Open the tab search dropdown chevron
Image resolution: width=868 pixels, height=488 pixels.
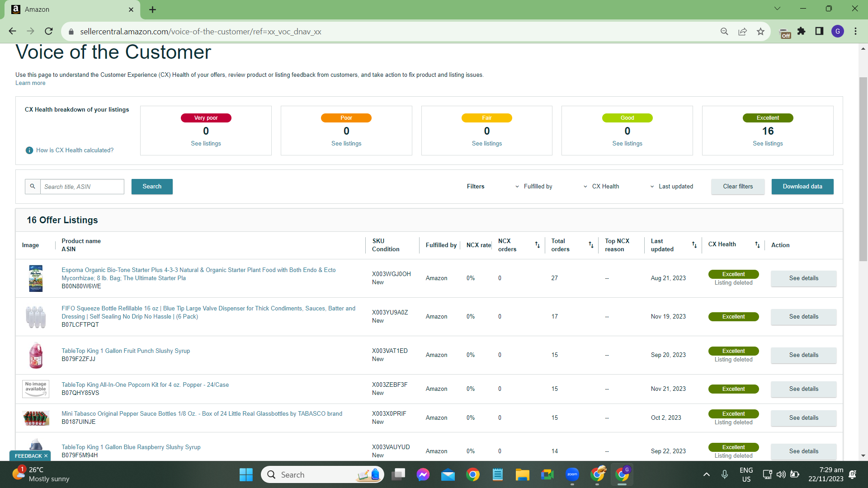(777, 9)
